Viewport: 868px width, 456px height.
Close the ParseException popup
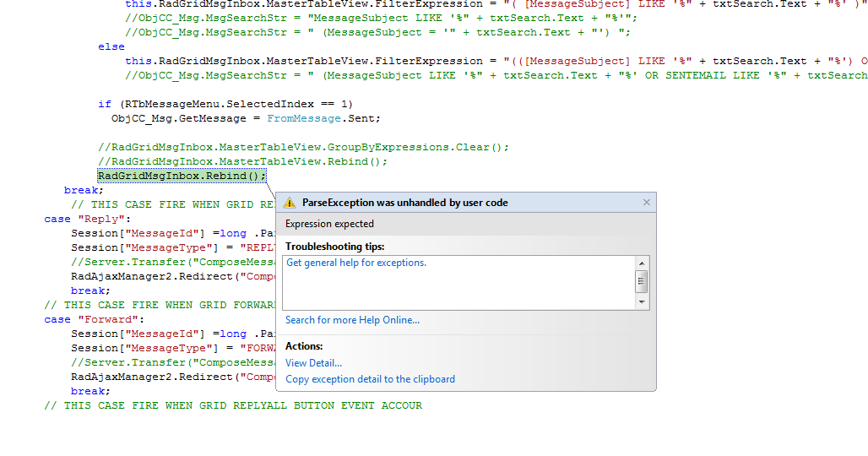pos(647,203)
